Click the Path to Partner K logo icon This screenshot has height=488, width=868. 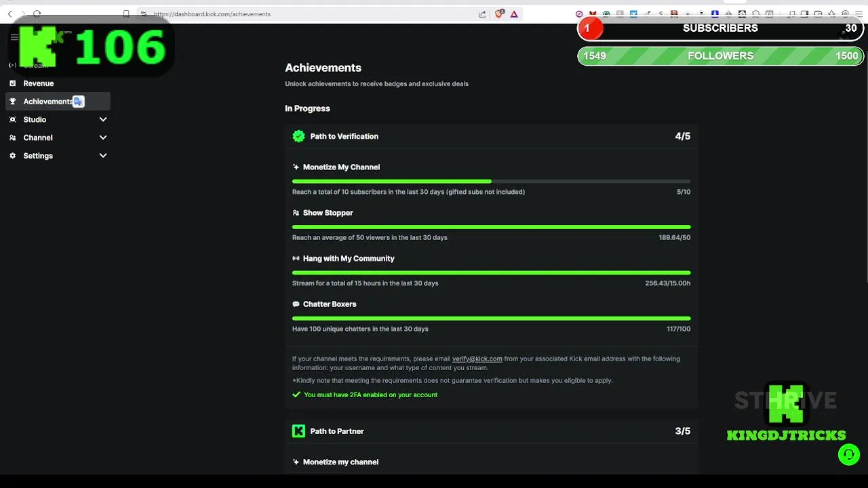pos(298,431)
